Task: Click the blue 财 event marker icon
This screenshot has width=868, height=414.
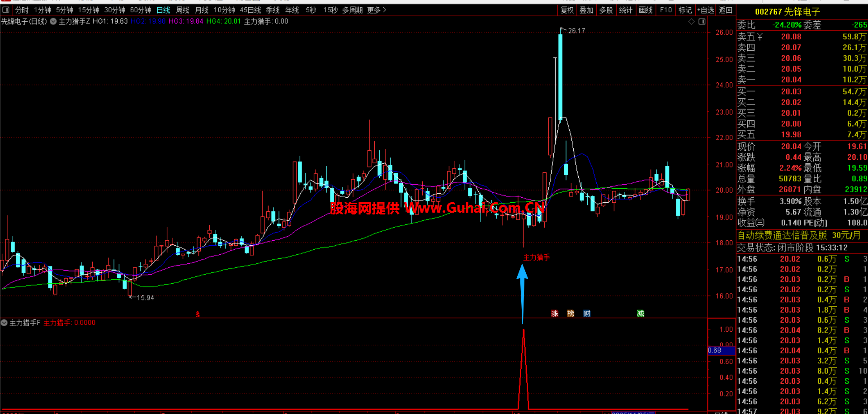Action: [587, 314]
